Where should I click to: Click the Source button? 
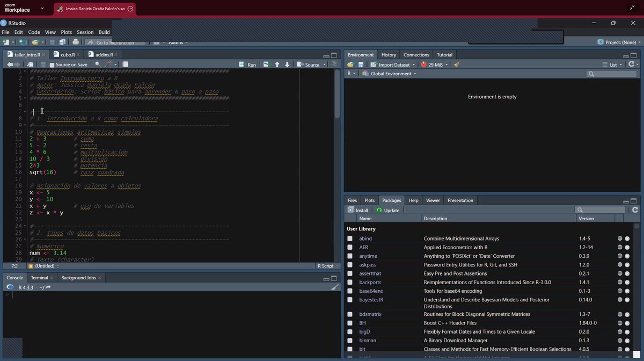pos(309,64)
